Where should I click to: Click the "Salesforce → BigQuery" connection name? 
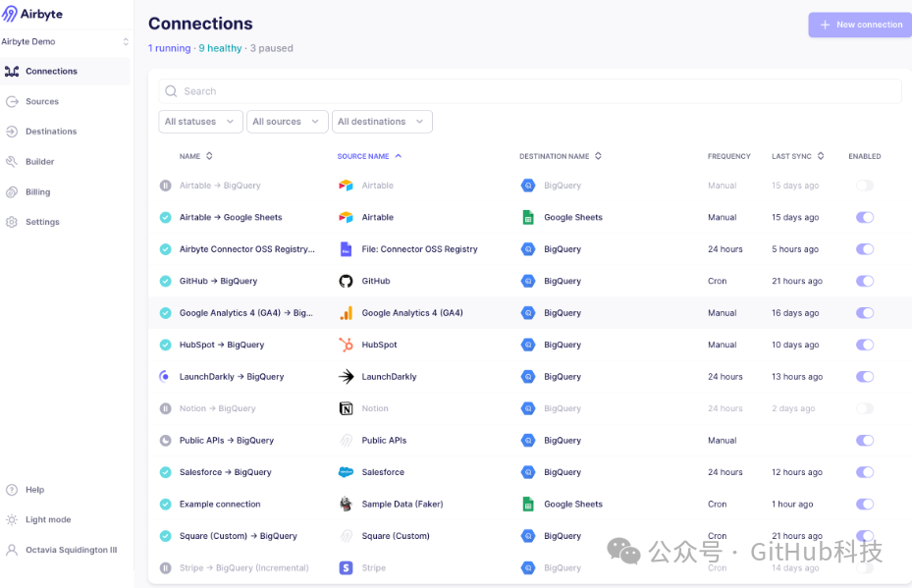pyautogui.click(x=226, y=472)
